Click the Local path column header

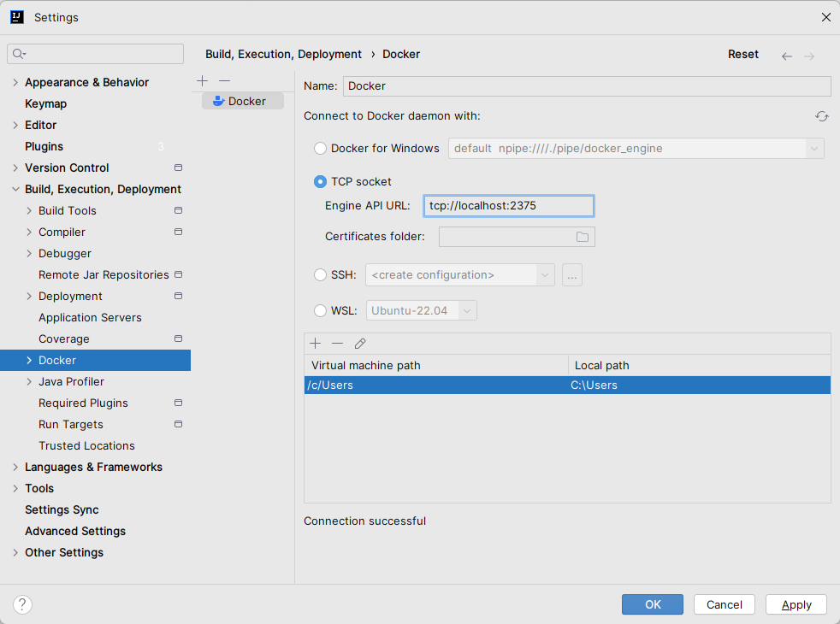pyautogui.click(x=699, y=366)
